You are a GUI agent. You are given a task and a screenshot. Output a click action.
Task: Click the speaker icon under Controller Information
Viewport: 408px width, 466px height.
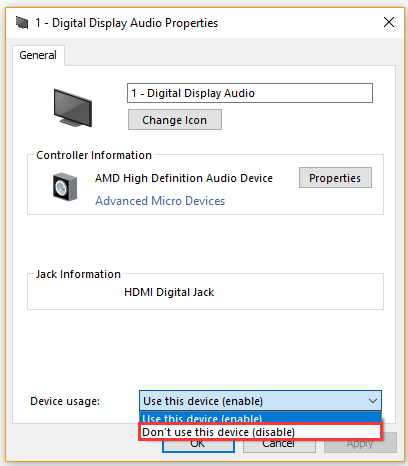[x=65, y=187]
